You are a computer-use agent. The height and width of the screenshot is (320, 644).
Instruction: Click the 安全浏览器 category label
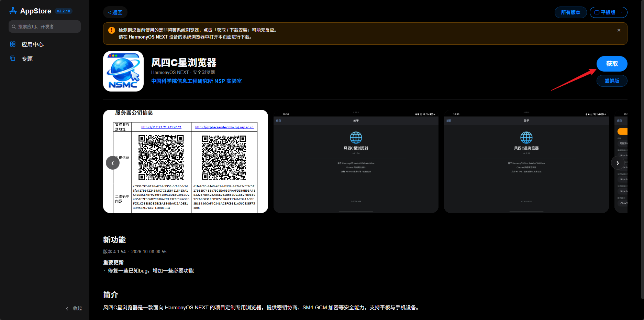click(204, 72)
